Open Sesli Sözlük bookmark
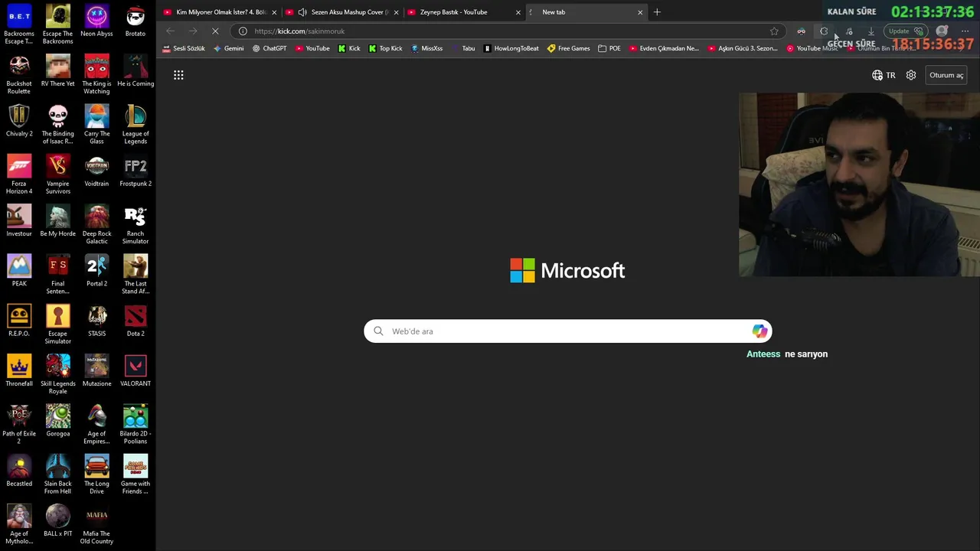This screenshot has width=980, height=551. coord(184,48)
